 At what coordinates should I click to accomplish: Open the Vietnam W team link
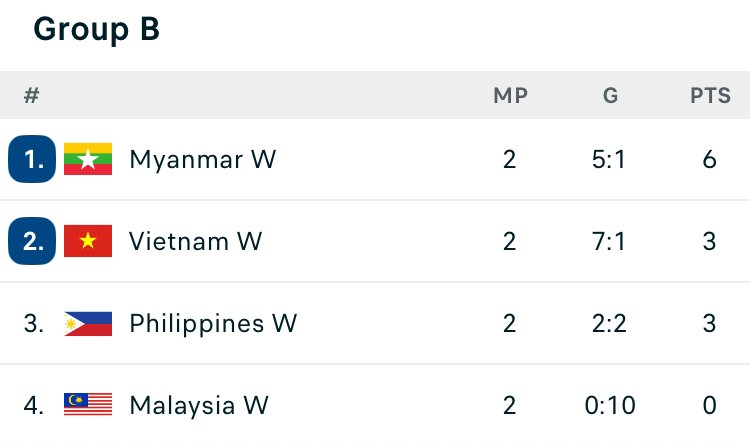pyautogui.click(x=195, y=241)
